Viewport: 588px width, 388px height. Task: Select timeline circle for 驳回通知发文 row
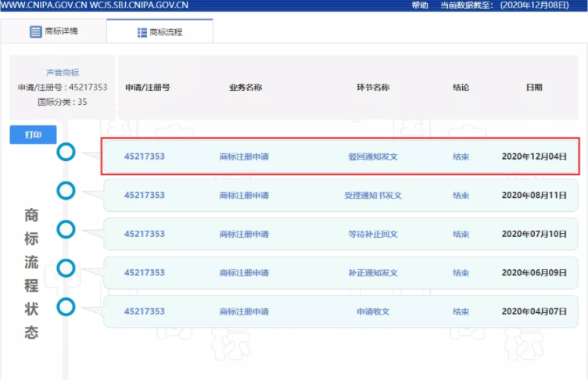tap(66, 153)
